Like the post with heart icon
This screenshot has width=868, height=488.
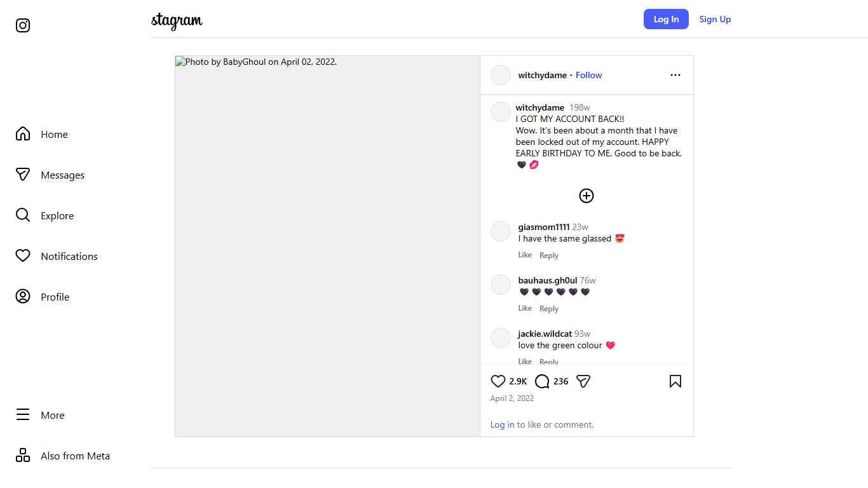tap(498, 381)
